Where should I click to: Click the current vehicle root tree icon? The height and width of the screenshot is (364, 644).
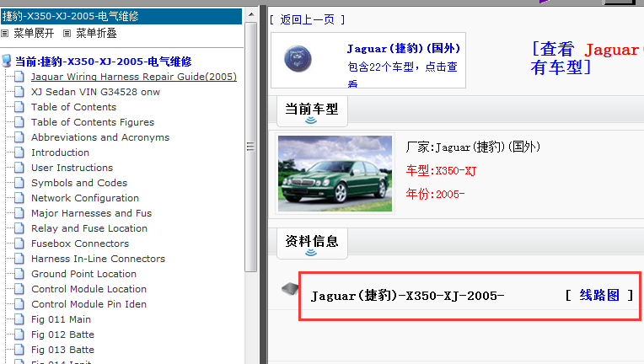pos(6,62)
